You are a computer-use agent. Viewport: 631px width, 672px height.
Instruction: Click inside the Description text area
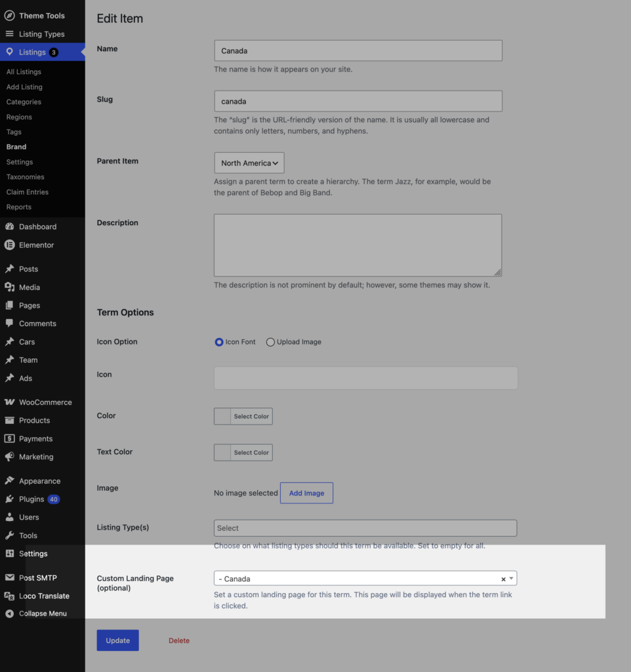pyautogui.click(x=357, y=245)
